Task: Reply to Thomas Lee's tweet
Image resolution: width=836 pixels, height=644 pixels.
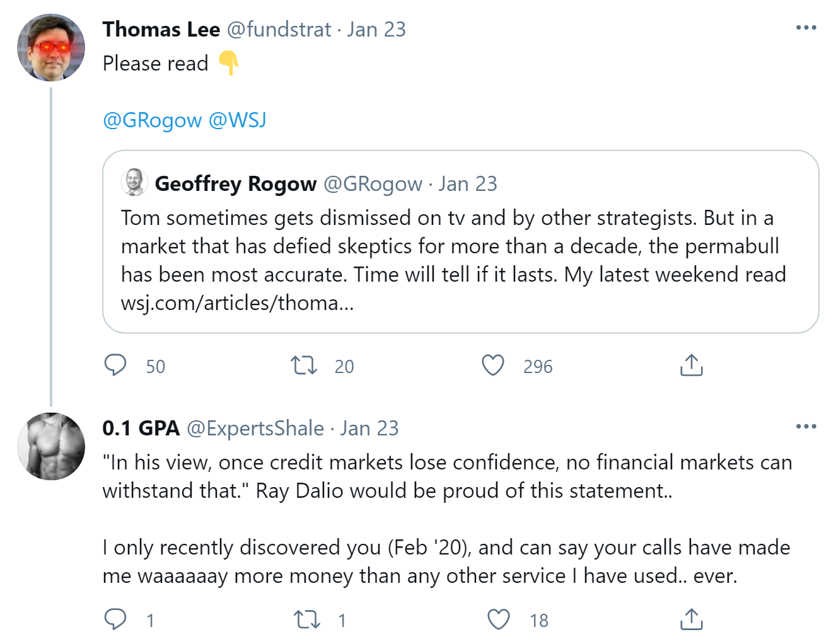Action: pos(115,365)
